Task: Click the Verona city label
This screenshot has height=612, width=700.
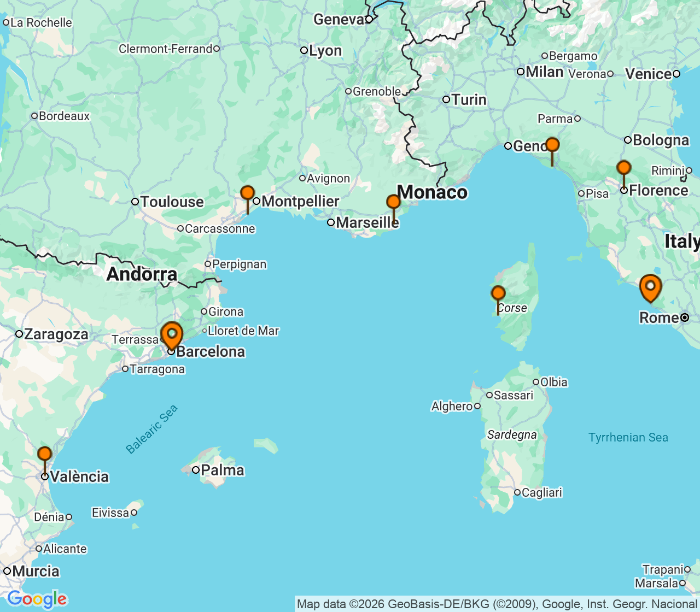Action: click(x=587, y=74)
